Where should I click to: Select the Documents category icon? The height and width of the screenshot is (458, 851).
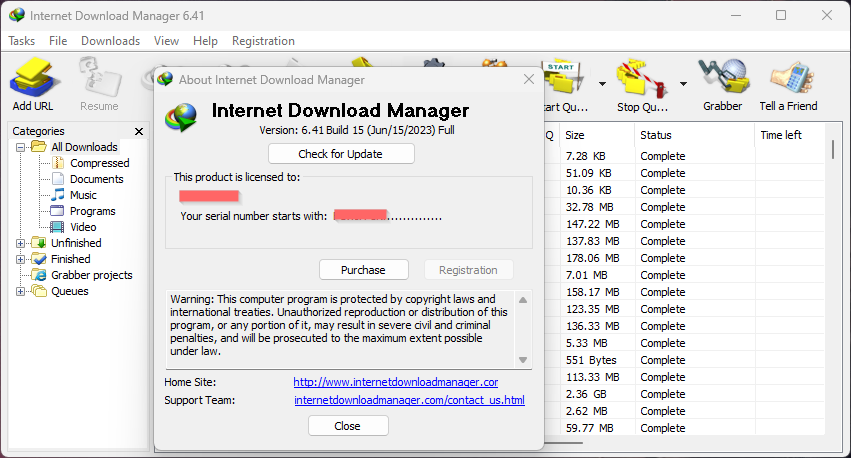pyautogui.click(x=58, y=179)
